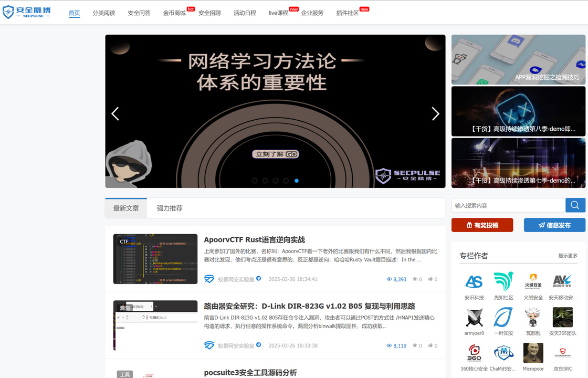Click 显示更多 in the 专栏作者 panel
Image resolution: width=588 pixels, height=378 pixels.
tap(568, 256)
